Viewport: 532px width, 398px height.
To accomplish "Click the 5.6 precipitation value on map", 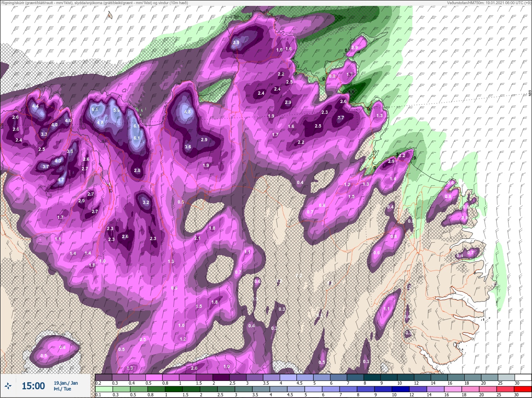I will coord(116,111).
